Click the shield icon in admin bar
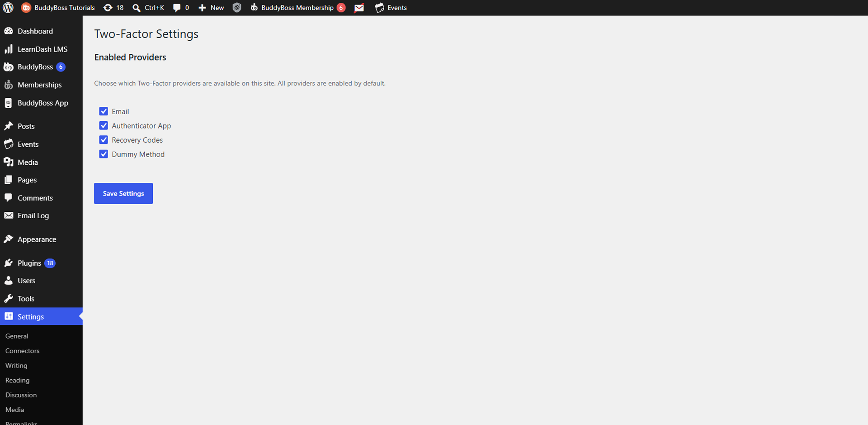Screen dimensions: 868x425 (x=237, y=8)
